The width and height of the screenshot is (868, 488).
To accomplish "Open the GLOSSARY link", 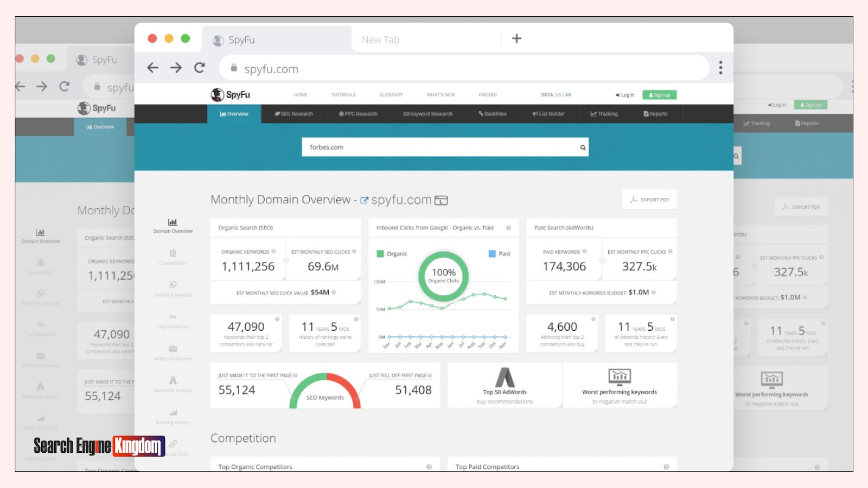I will tap(391, 95).
